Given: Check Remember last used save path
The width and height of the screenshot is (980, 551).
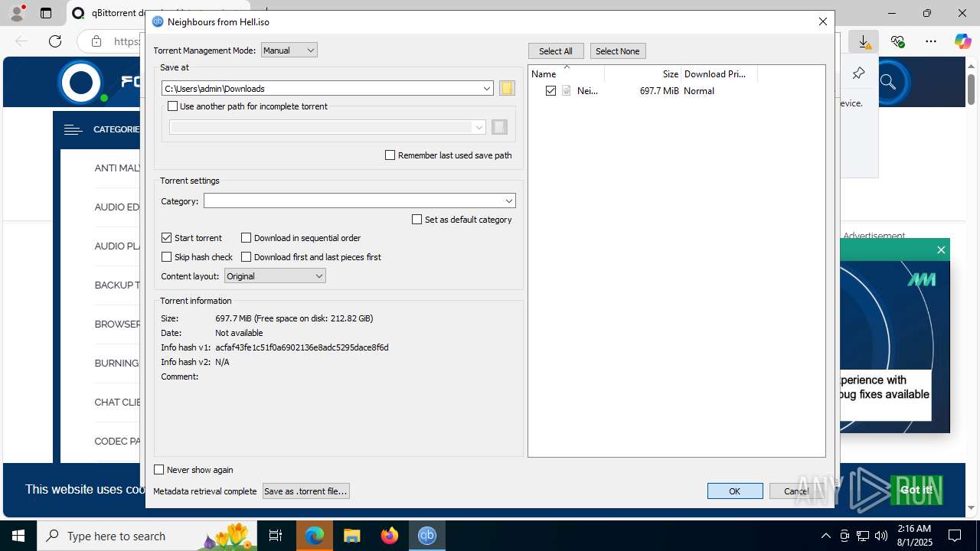Looking at the screenshot, I should point(390,155).
